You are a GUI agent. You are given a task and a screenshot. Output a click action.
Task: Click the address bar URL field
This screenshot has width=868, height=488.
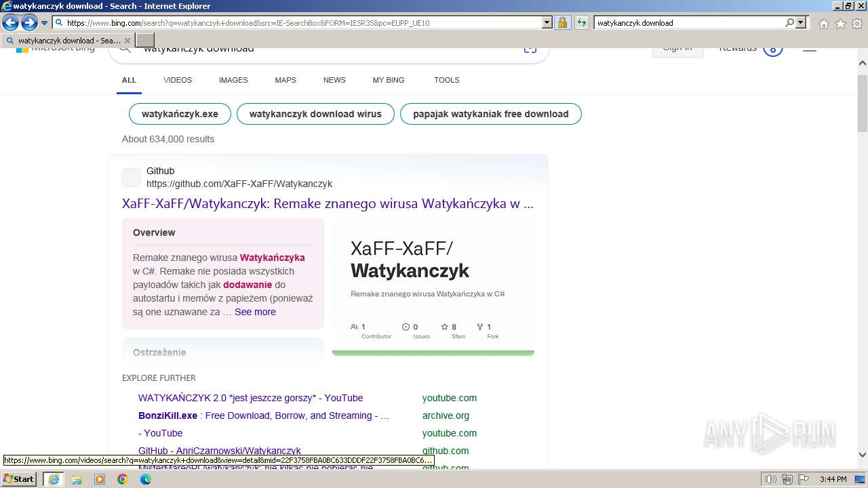click(302, 22)
